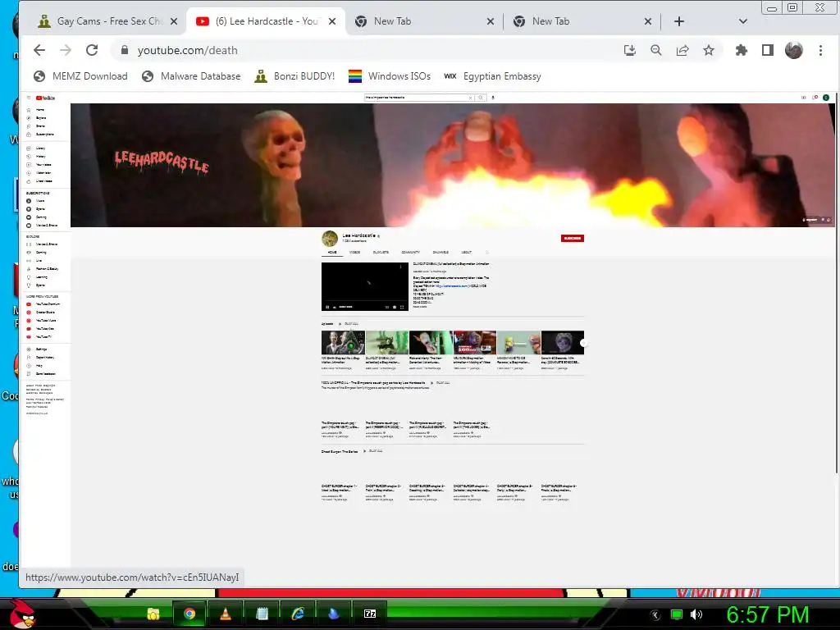Image resolution: width=840 pixels, height=630 pixels.
Task: Click the voice search microphone icon
Action: 493,98
